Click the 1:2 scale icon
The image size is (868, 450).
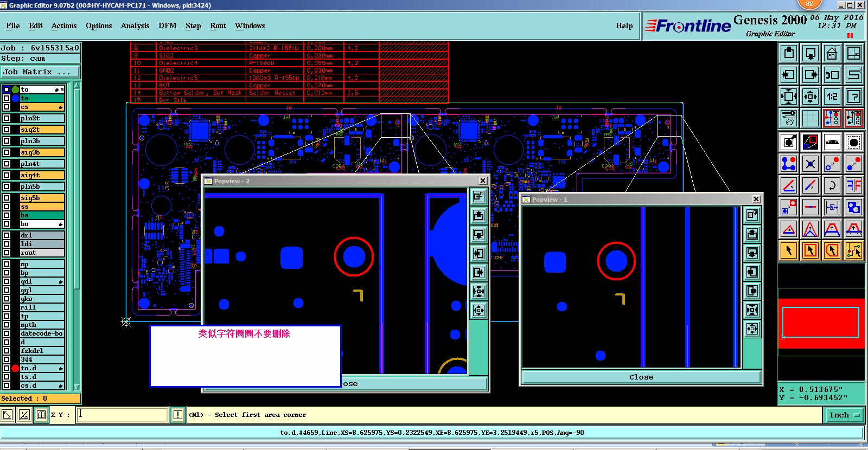pyautogui.click(x=832, y=97)
